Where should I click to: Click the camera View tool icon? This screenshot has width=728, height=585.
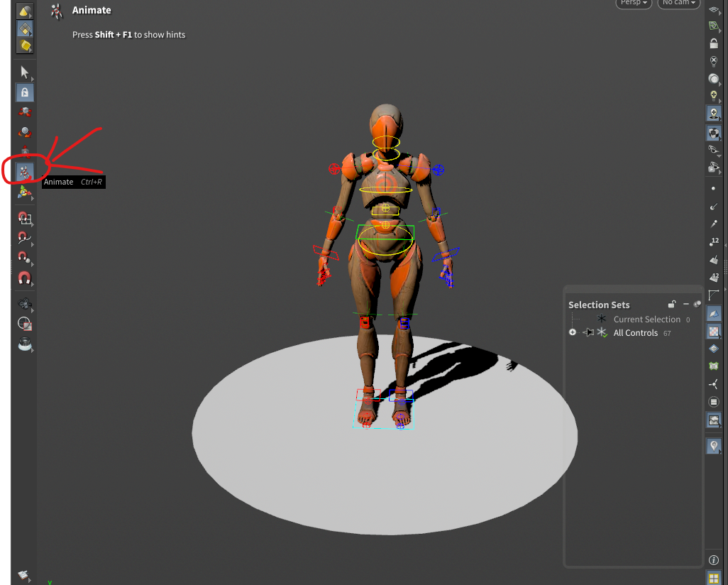pyautogui.click(x=25, y=303)
